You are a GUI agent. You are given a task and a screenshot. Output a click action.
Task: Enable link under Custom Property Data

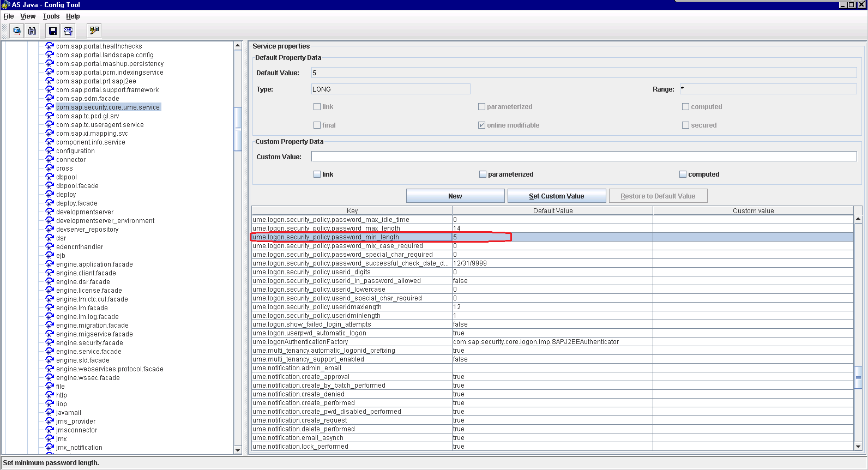coord(317,174)
